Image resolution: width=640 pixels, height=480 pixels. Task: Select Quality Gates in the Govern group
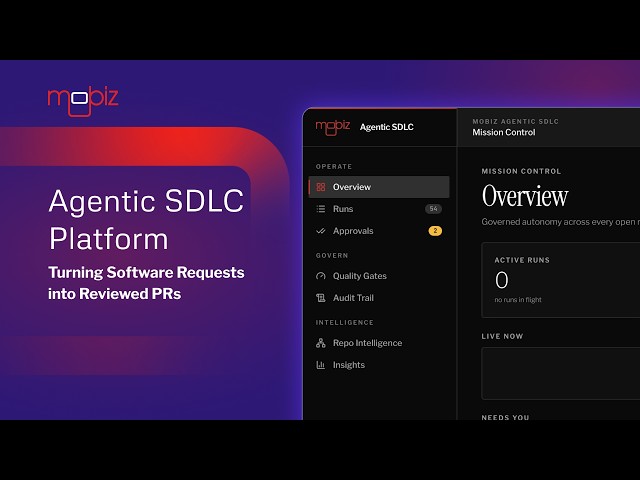[379, 276]
